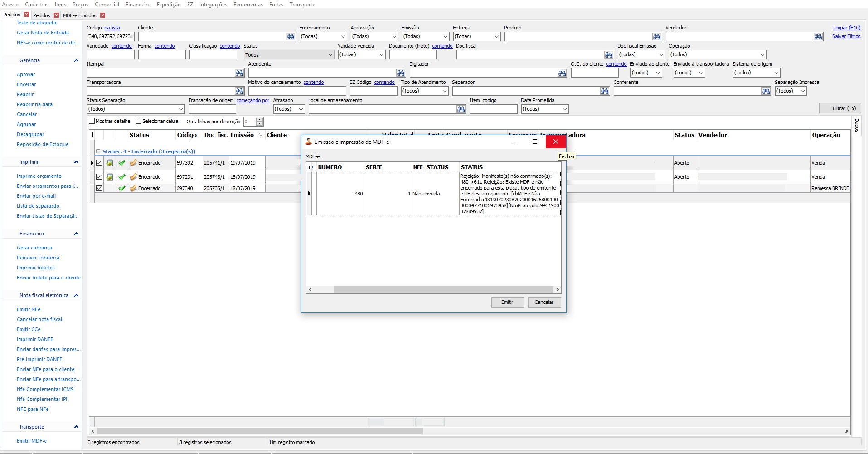
Task: Click the orders grid horizontal scrollbar
Action: pos(260,431)
